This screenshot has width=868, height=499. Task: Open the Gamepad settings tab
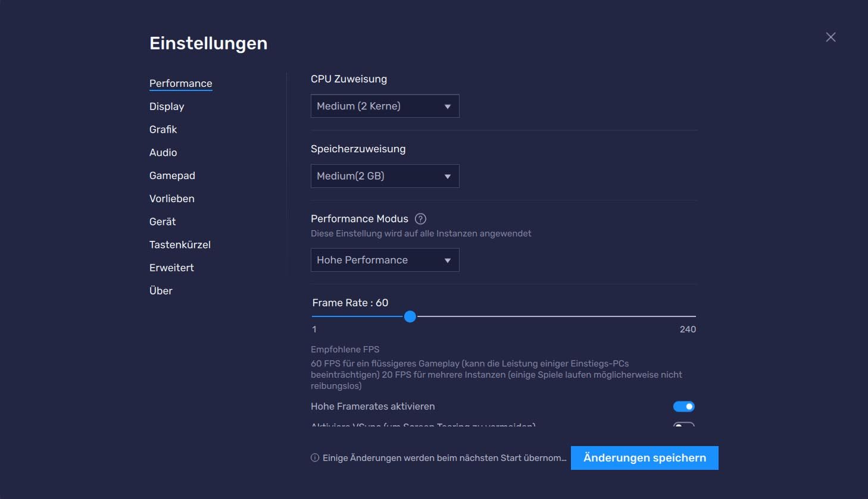(x=172, y=175)
